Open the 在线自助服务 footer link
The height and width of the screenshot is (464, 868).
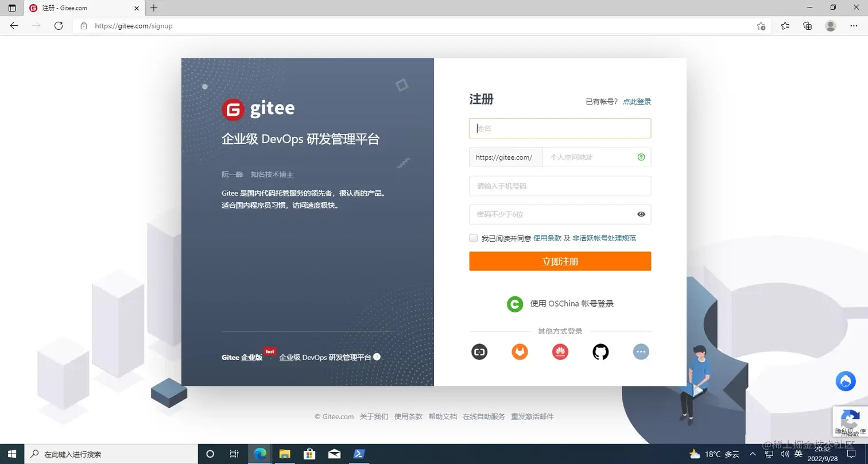(484, 417)
